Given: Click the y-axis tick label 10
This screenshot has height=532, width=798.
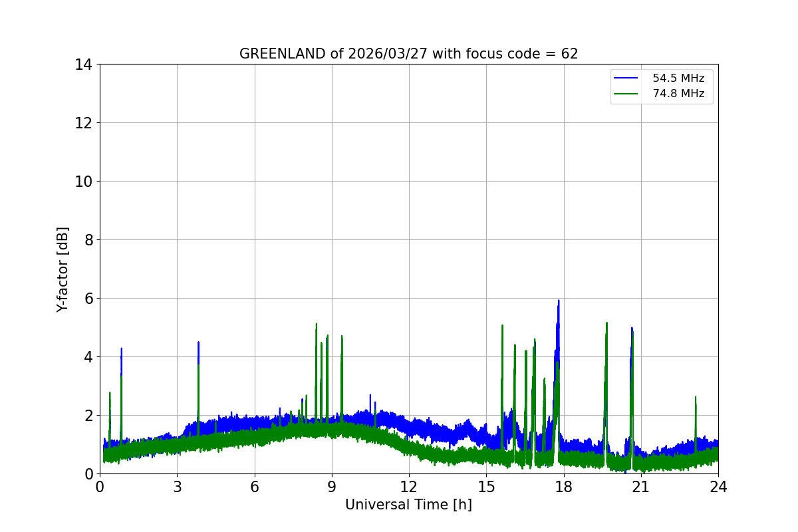Looking at the screenshot, I should pos(83,182).
